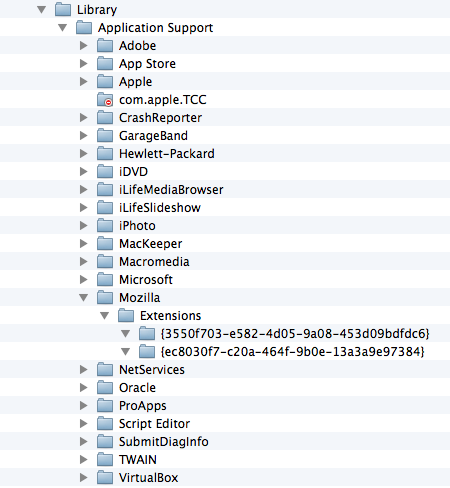Image resolution: width=450 pixels, height=488 pixels.
Task: Click the Hewlett-Packard folder icon
Action: pos(105,153)
